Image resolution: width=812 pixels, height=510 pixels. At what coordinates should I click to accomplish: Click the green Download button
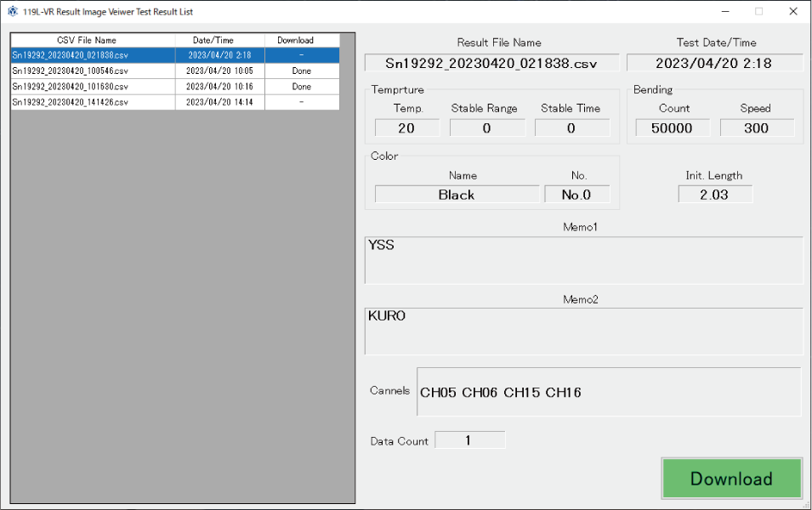coord(731,479)
